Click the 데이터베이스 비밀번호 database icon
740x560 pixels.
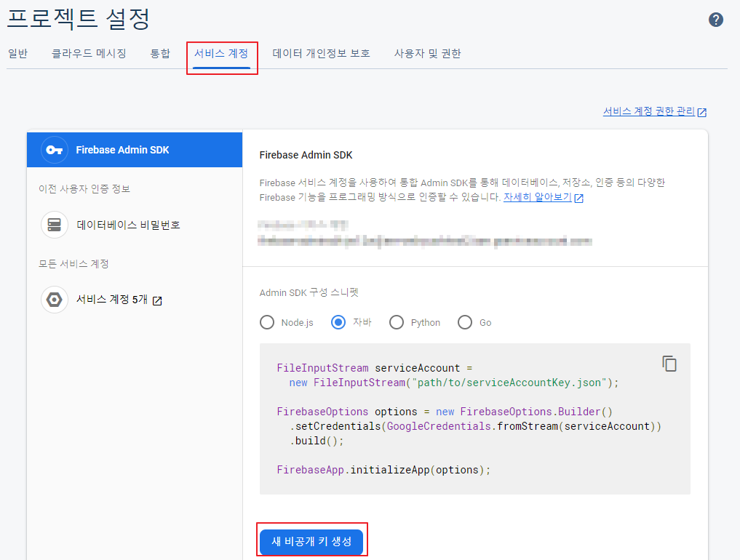point(54,223)
